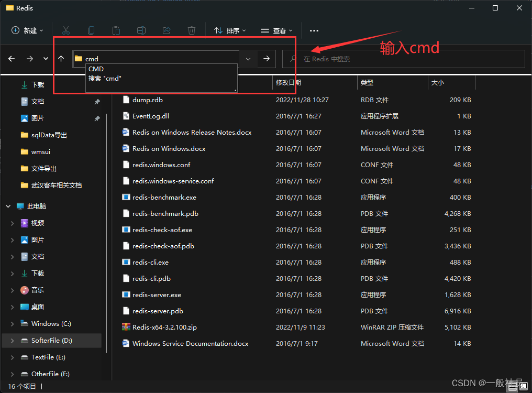Switch to details view in status bar
The height and width of the screenshot is (393, 532).
pos(513,386)
